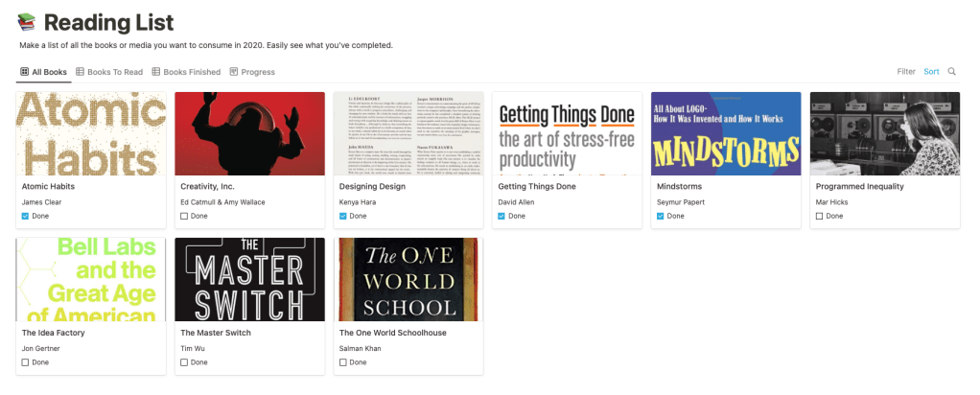This screenshot has height=395, width=980.
Task: Click the All Books gallery view icon
Action: pyautogui.click(x=24, y=72)
